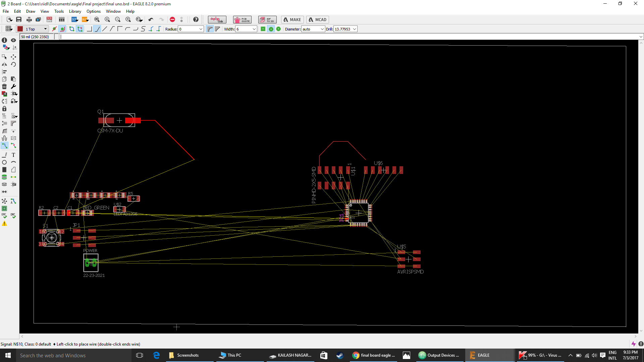Expand the ULP dropdown
644x362 pixels.
point(88,20)
